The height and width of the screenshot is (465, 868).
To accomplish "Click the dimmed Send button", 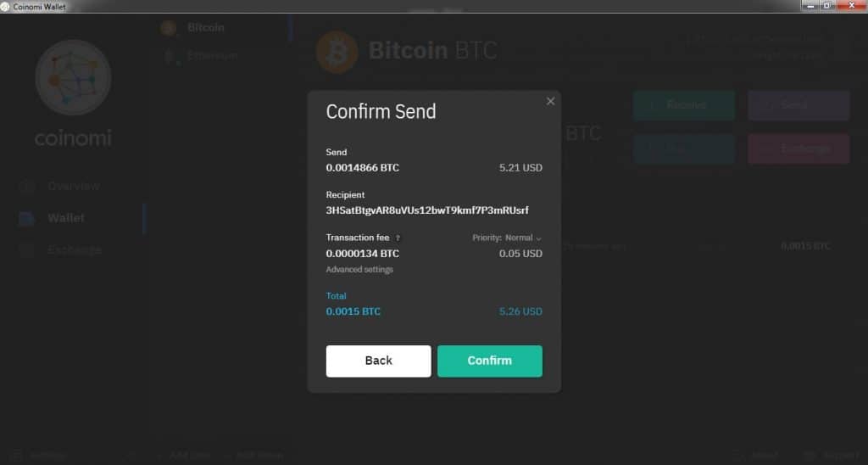I will tap(798, 105).
